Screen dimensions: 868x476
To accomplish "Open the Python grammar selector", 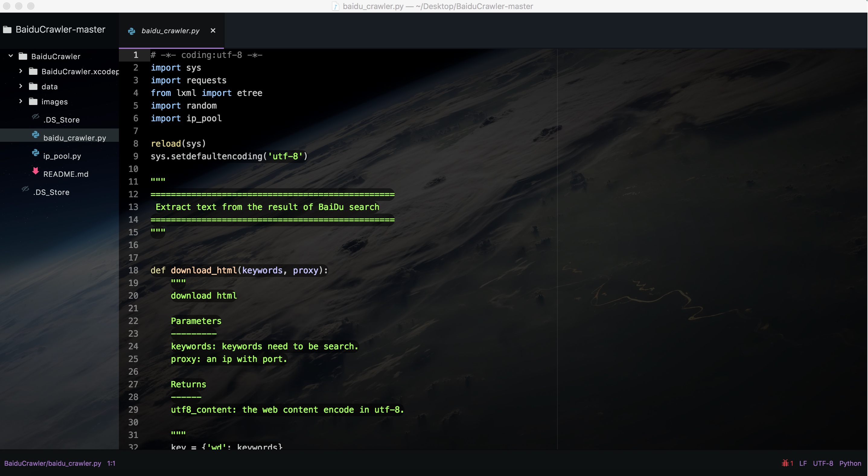I will click(850, 463).
